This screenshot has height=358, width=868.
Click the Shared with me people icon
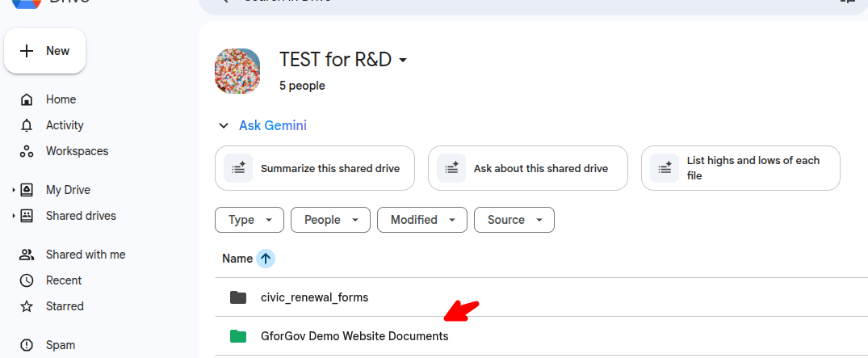click(27, 255)
